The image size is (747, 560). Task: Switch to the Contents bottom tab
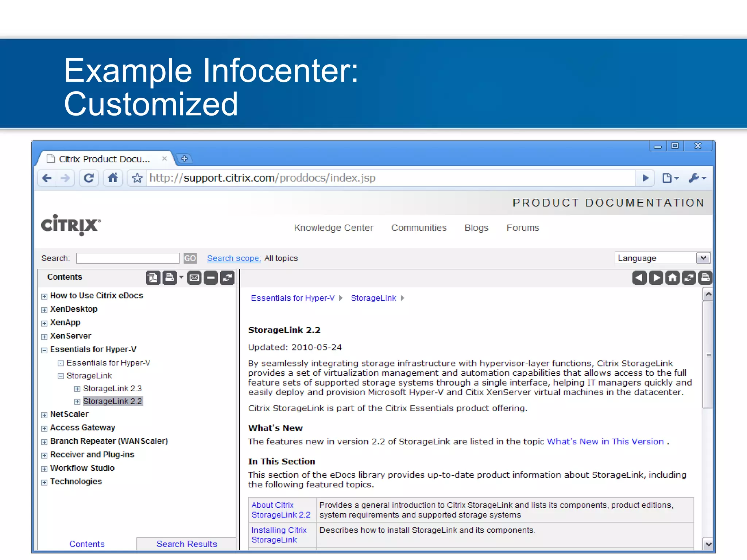click(x=87, y=544)
